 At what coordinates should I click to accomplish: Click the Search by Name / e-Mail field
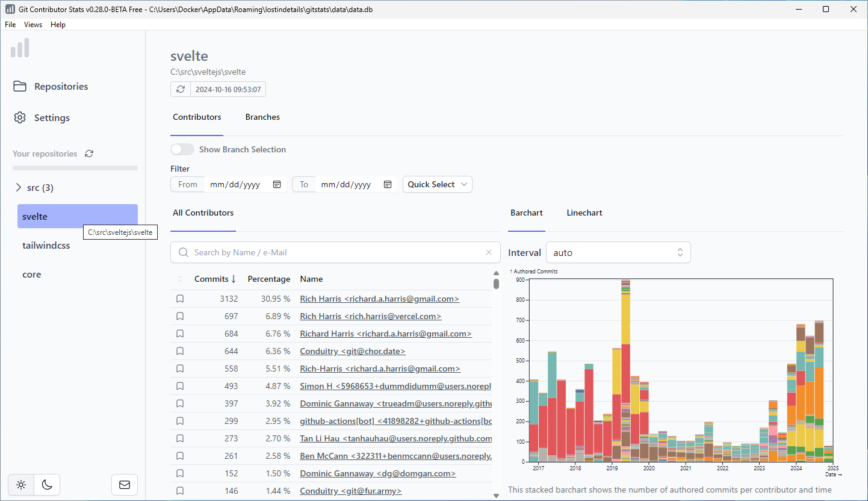(x=335, y=252)
